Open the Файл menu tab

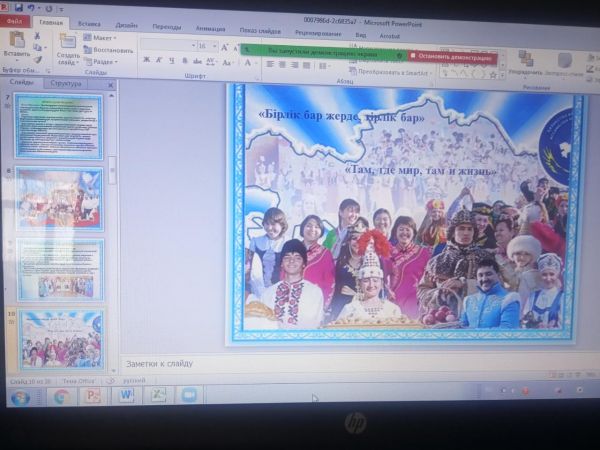pyautogui.click(x=14, y=19)
